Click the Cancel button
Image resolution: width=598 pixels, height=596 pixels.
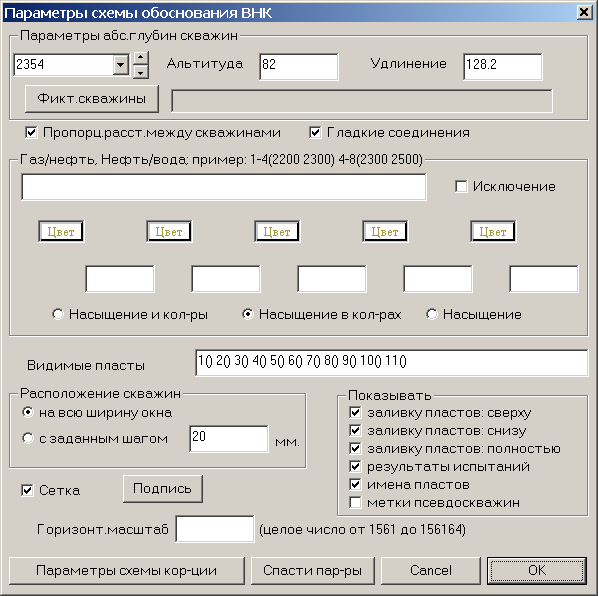(431, 570)
